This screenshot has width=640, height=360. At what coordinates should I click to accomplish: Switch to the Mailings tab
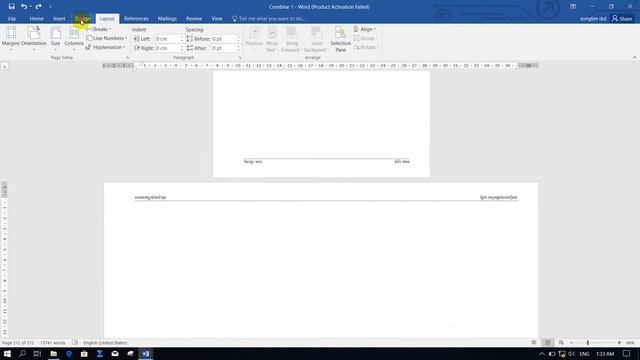point(167,19)
